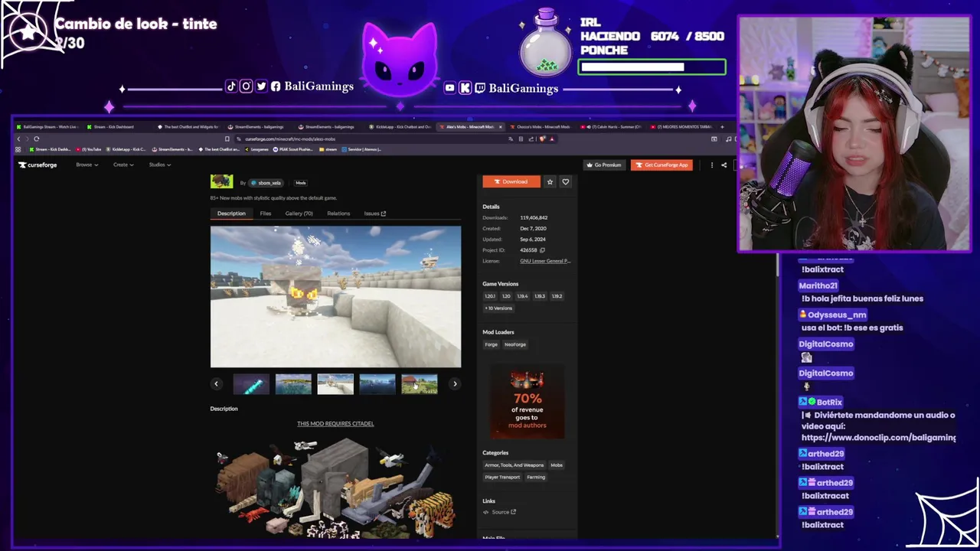Click the Get CurseForge App button
Image resolution: width=980 pixels, height=551 pixels.
point(661,165)
